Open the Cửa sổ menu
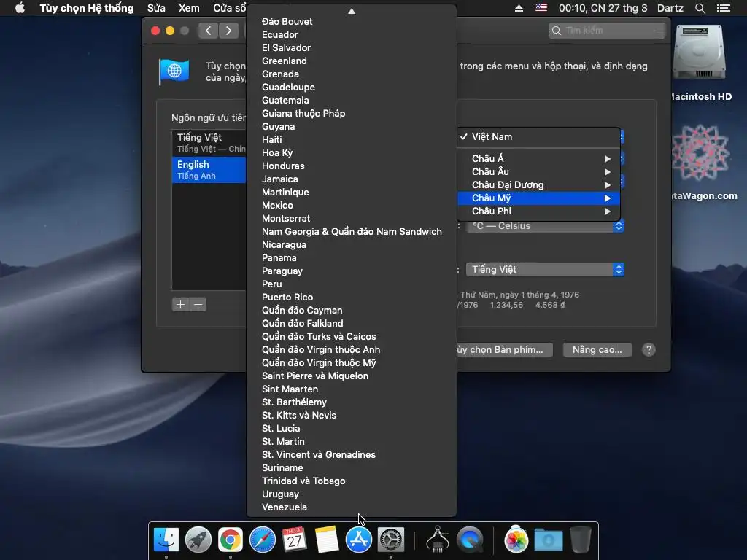This screenshot has width=747, height=560. coord(229,8)
